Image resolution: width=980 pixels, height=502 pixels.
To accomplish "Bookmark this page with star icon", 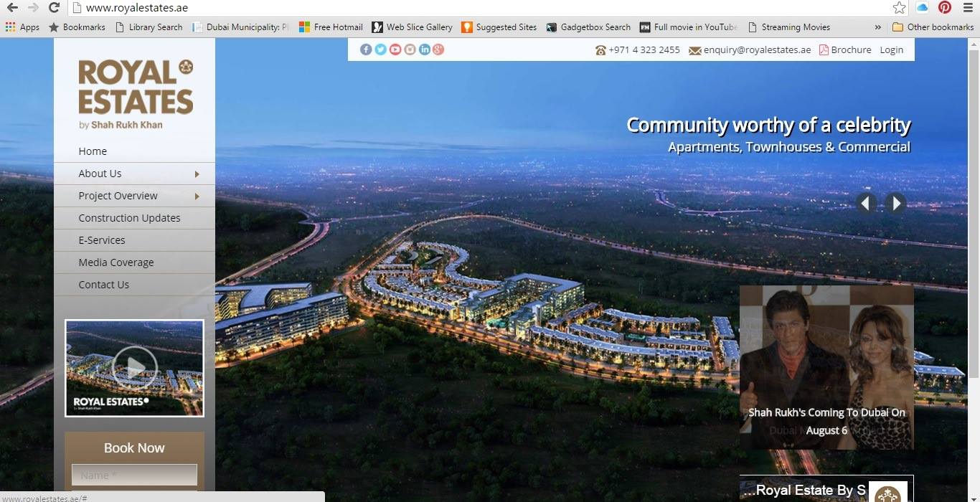I will click(x=899, y=8).
